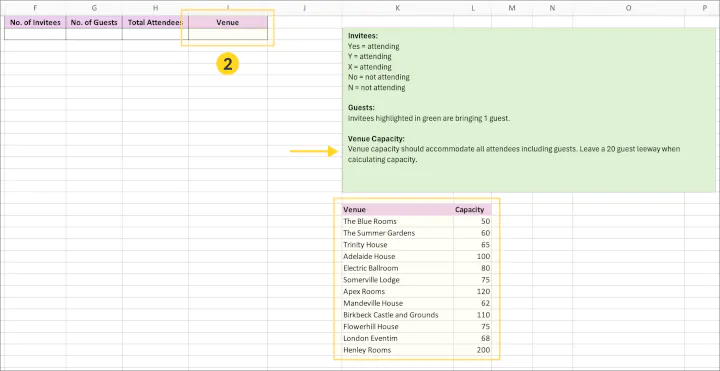Select 'Flowerhill House' cell
The height and width of the screenshot is (371, 720).
tap(397, 326)
